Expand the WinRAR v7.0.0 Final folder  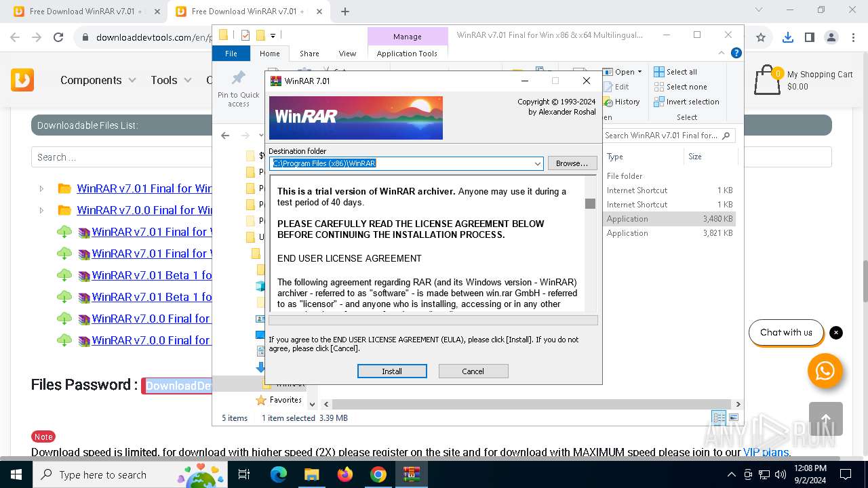click(x=41, y=210)
